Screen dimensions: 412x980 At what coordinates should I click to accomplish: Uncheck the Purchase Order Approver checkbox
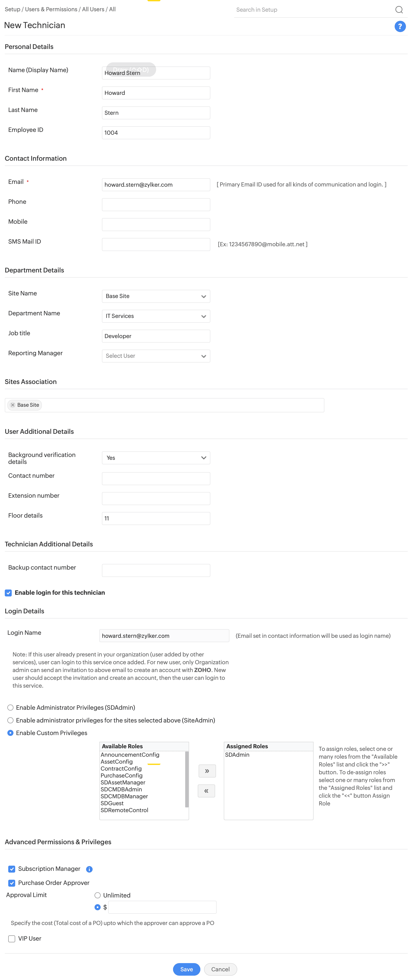click(x=12, y=883)
